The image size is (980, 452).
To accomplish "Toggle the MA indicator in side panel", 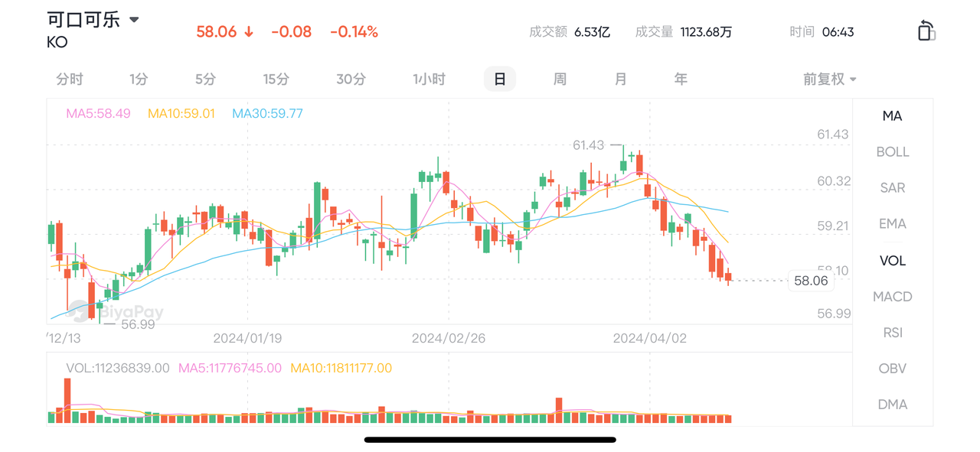I will (x=892, y=116).
